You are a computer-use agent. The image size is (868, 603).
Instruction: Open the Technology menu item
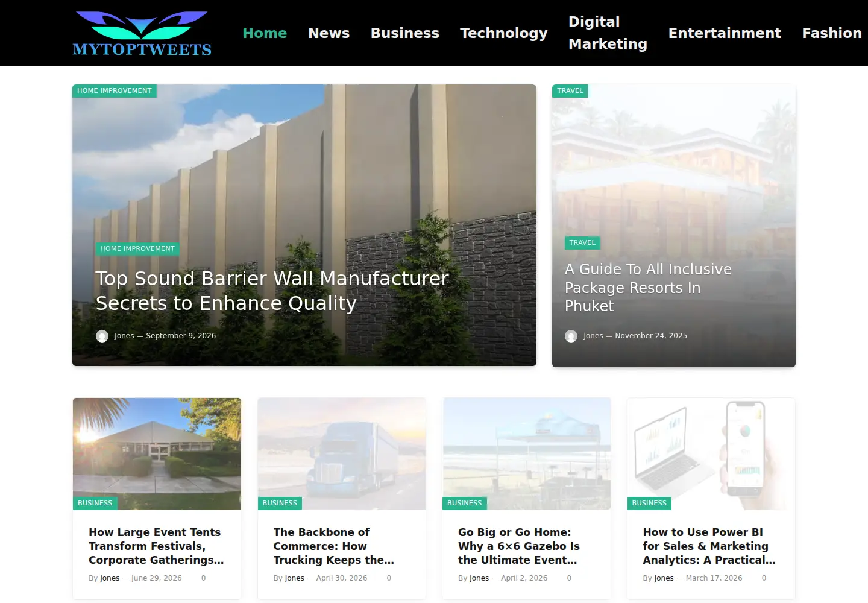coord(503,33)
